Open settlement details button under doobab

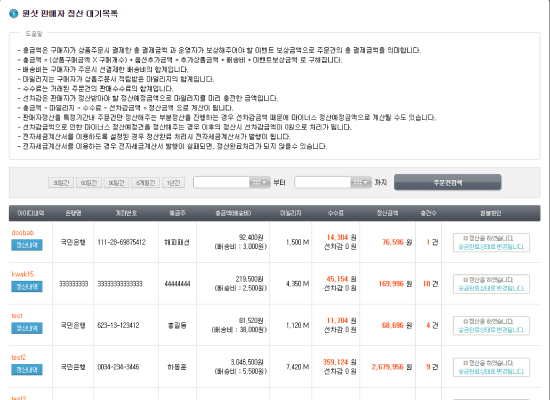pos(27,245)
